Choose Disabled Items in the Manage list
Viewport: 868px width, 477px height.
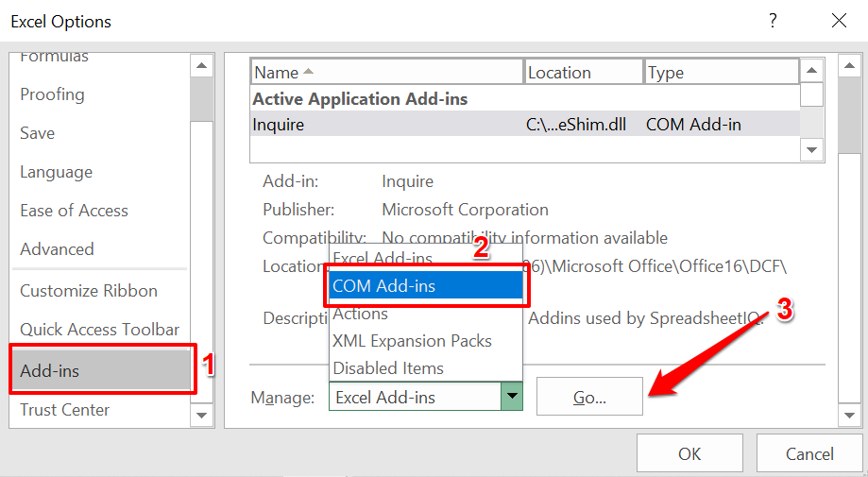[388, 368]
